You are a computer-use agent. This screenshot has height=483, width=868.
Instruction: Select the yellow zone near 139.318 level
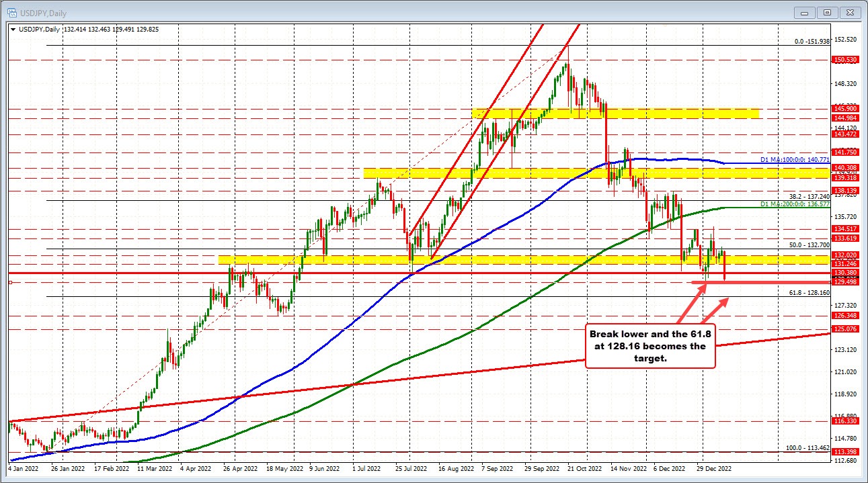coord(596,173)
